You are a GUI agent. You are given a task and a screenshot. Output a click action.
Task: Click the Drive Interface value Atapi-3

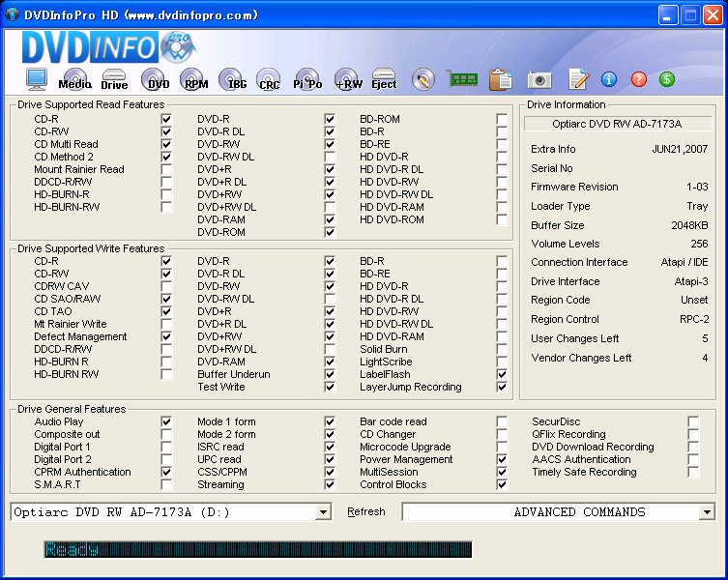point(691,281)
